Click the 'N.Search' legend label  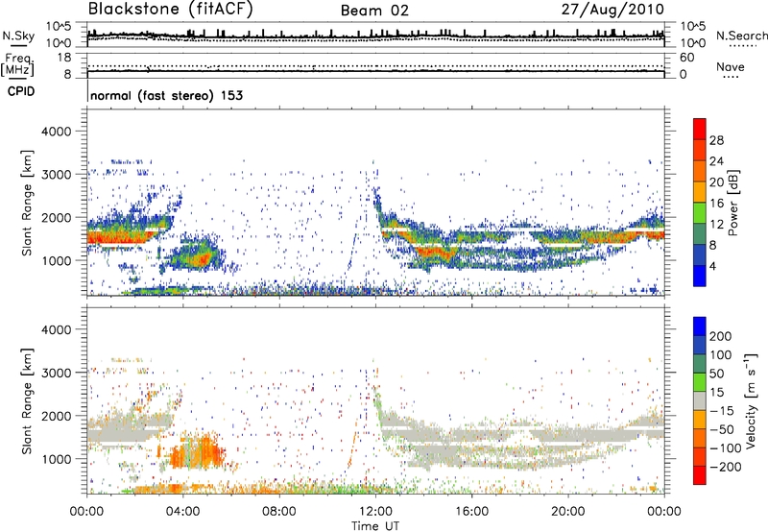click(741, 36)
